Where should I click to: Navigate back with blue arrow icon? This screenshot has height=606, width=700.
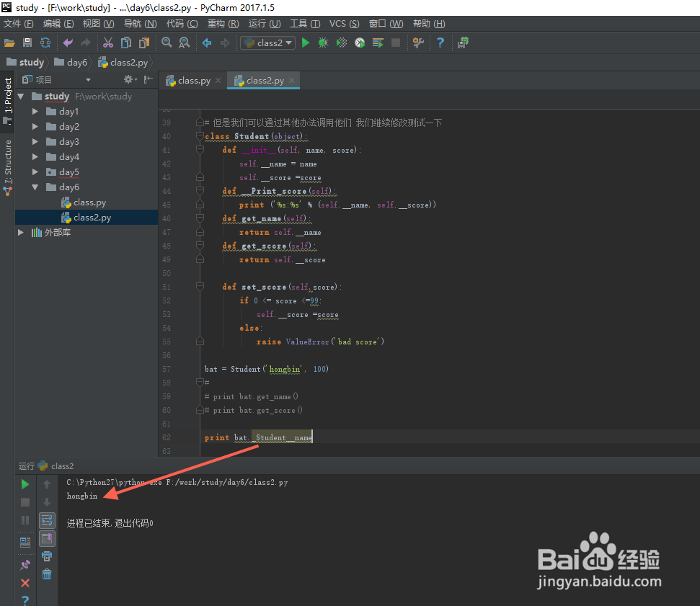tap(207, 43)
